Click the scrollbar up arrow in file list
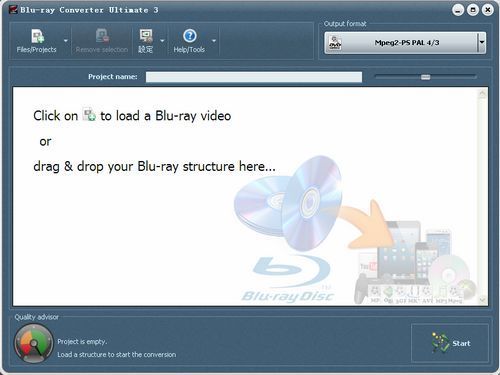 click(x=482, y=94)
